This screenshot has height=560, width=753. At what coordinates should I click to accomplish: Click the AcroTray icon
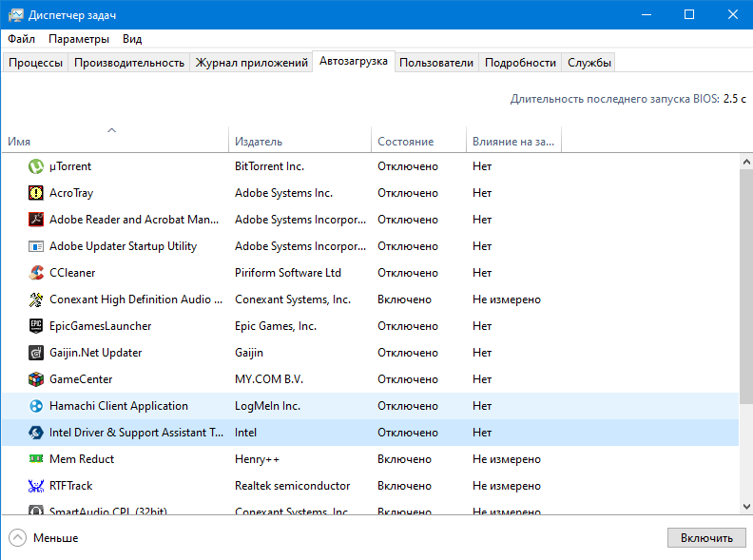pyautogui.click(x=36, y=193)
